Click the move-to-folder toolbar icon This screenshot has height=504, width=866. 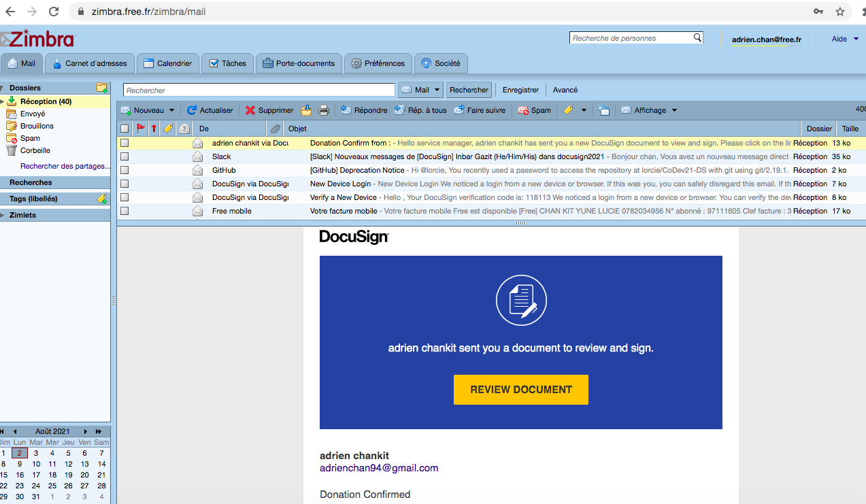[306, 110]
